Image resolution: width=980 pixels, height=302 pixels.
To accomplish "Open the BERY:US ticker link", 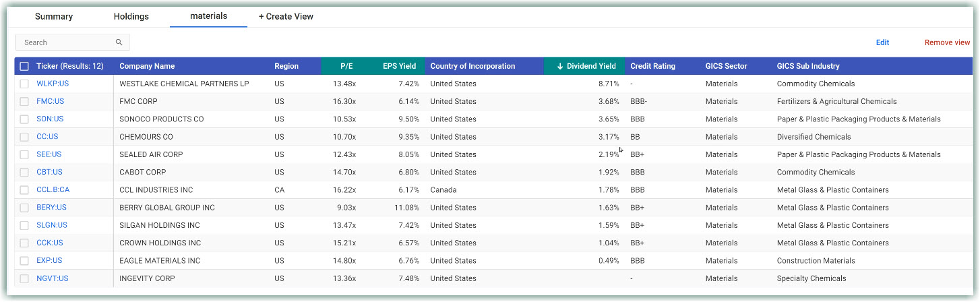I will click(52, 208).
